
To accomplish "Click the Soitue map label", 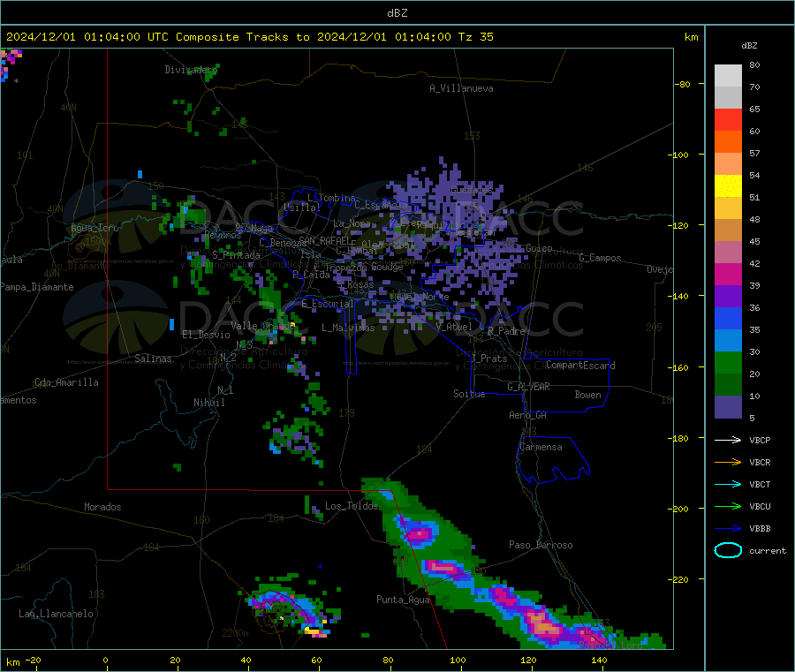I will pos(469,394).
